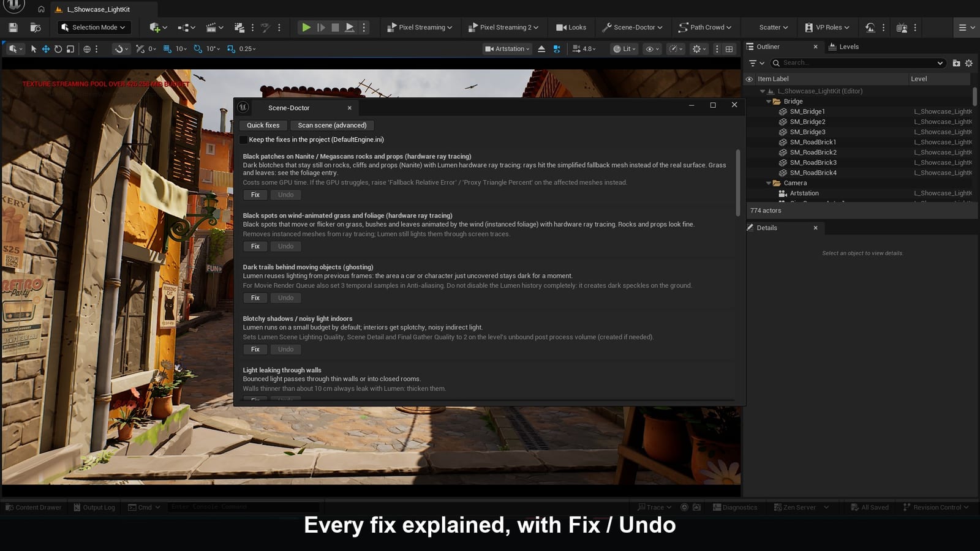Open Scene-Doctor toolbar menu
980x551 pixels.
coord(632,28)
